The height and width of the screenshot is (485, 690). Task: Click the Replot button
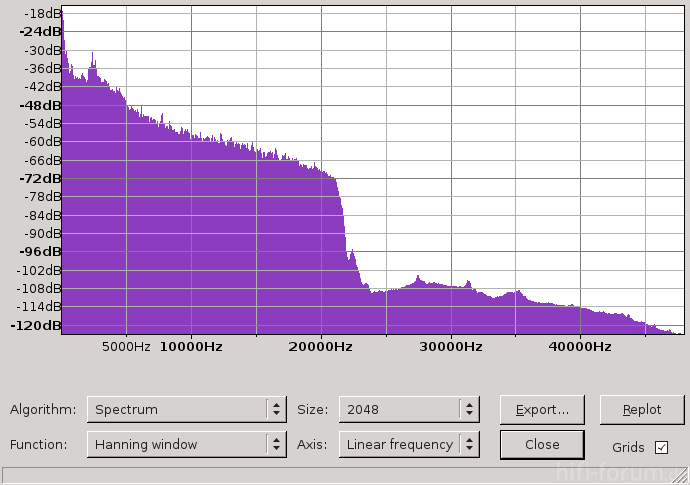tap(642, 410)
